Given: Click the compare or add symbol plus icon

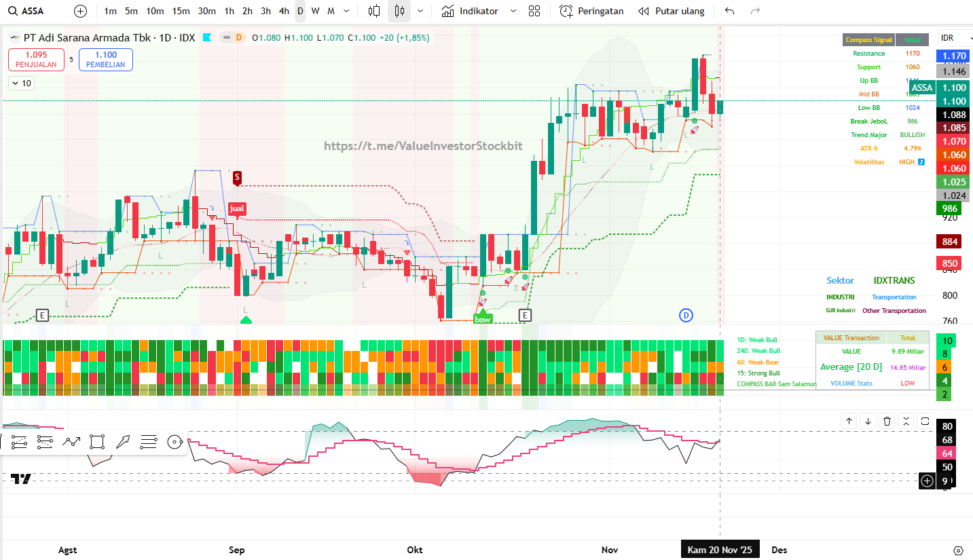Looking at the screenshot, I should pos(81,11).
